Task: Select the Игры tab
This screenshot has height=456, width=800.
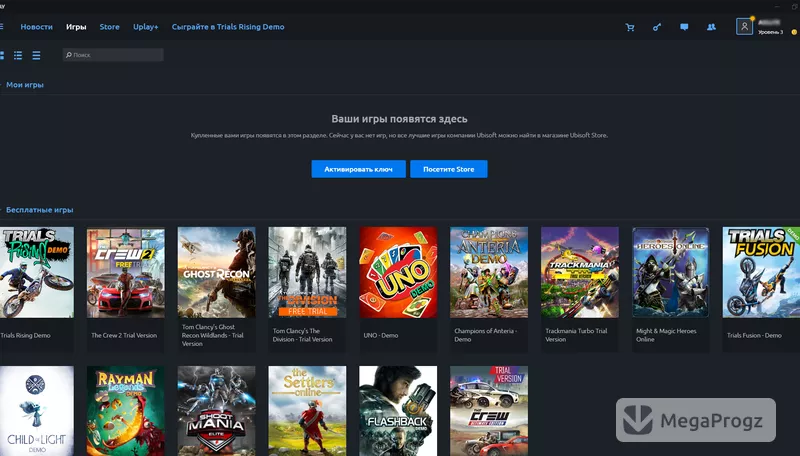Action: click(x=76, y=27)
